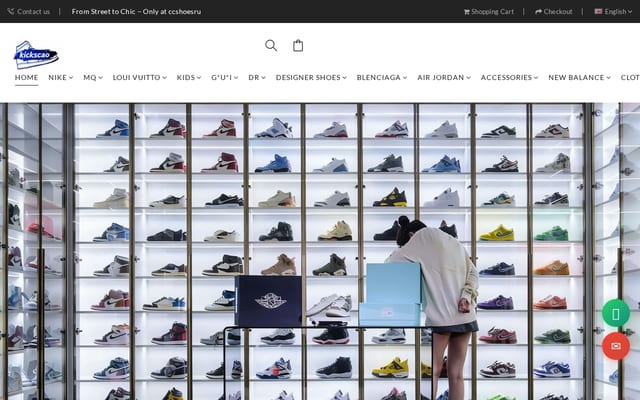Expand the DR dropdown arrow
This screenshot has height=400, width=640.
[263, 78]
